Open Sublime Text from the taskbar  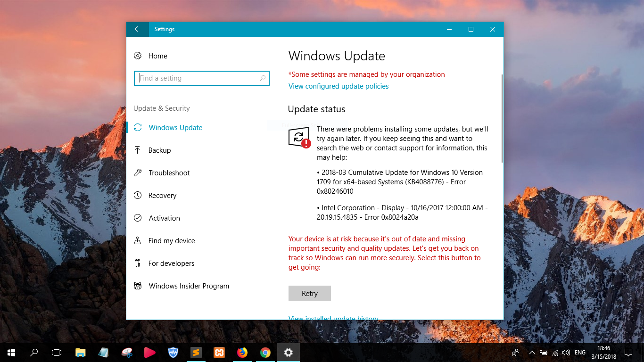[196, 352]
